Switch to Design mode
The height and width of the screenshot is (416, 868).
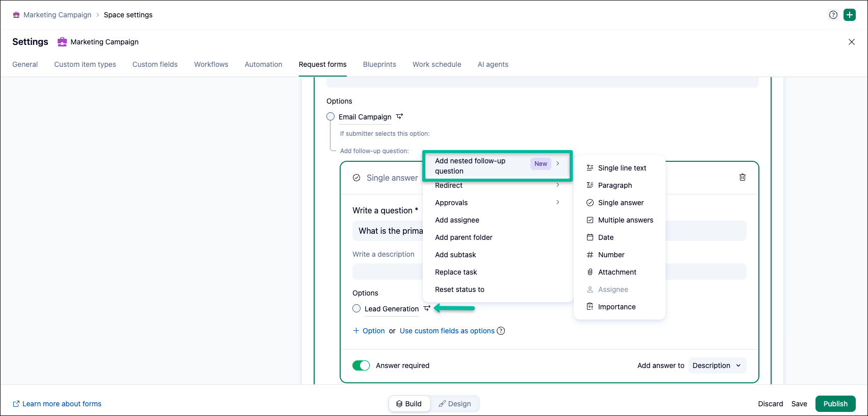[x=455, y=404]
